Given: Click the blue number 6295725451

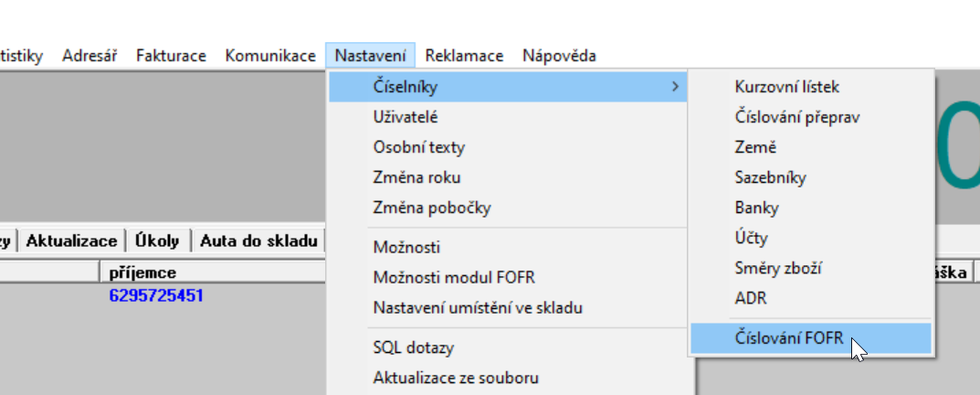Looking at the screenshot, I should point(156,295).
